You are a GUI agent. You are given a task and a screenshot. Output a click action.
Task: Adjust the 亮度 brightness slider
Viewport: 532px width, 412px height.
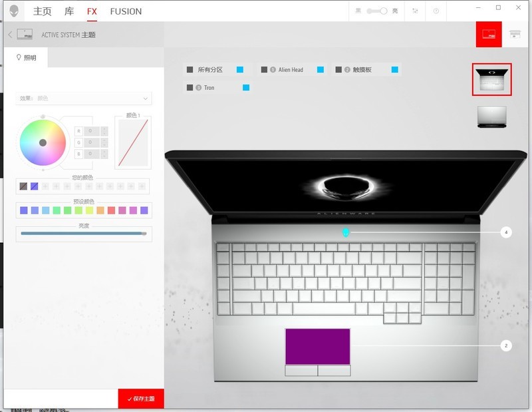84,234
